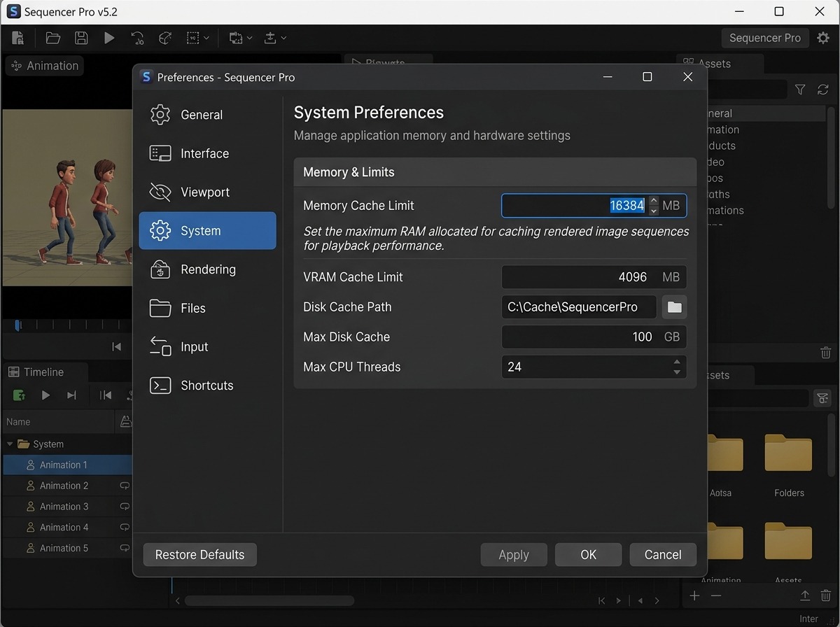Toggle the loop icon on Animation 2
840x627 pixels.
125,486
